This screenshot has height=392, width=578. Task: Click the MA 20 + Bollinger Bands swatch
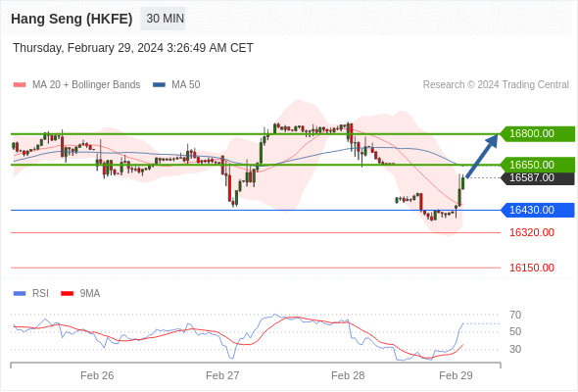[20, 85]
